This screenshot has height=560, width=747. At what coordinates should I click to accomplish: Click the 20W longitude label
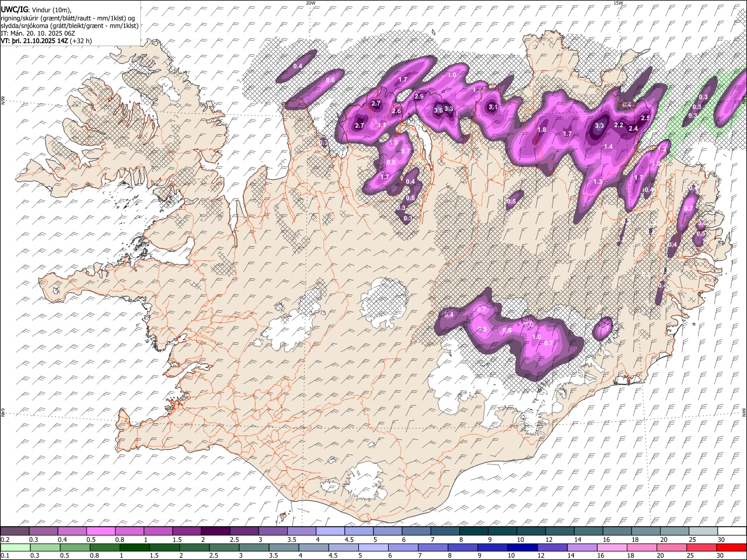tap(310, 3)
